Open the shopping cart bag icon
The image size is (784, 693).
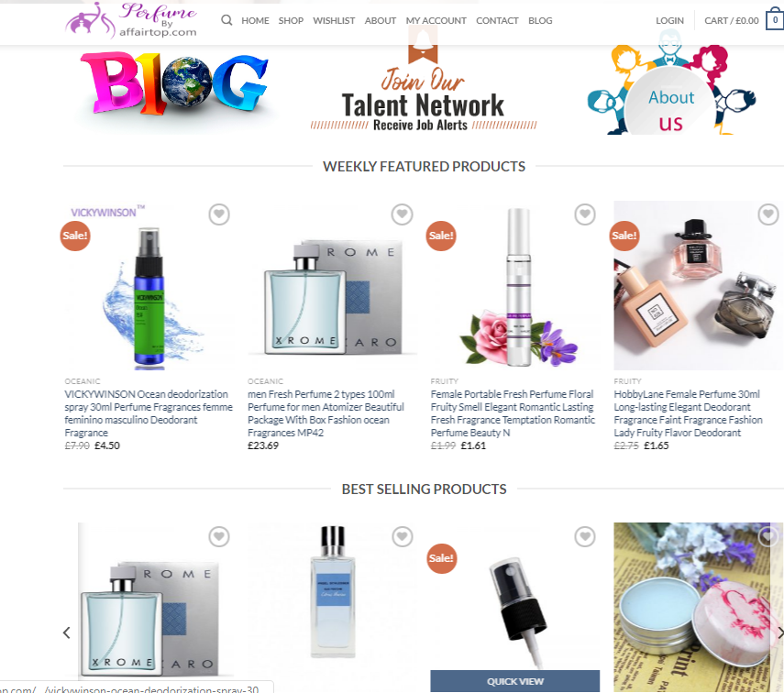tap(775, 20)
